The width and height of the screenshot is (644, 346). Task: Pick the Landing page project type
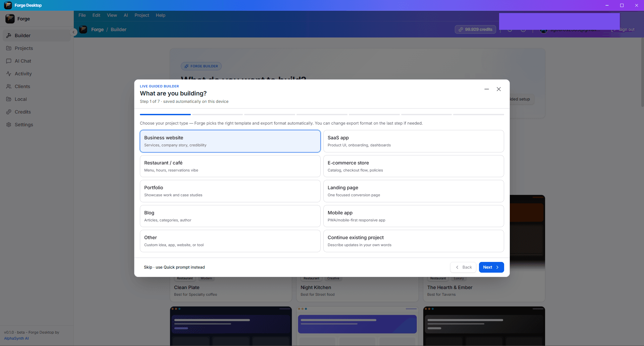click(x=414, y=191)
